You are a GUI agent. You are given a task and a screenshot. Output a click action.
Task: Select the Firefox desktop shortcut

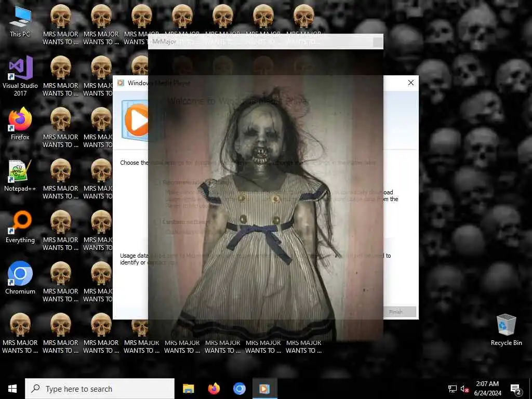click(20, 124)
